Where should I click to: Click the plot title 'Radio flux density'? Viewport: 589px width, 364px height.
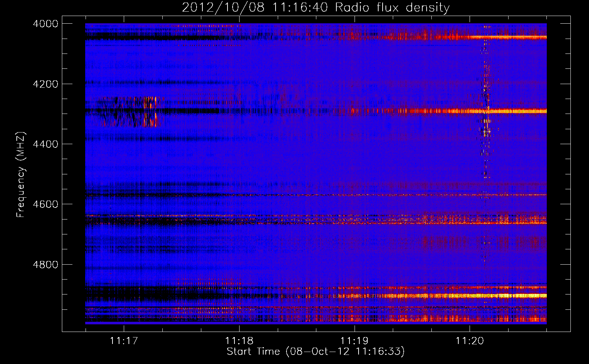392,7
